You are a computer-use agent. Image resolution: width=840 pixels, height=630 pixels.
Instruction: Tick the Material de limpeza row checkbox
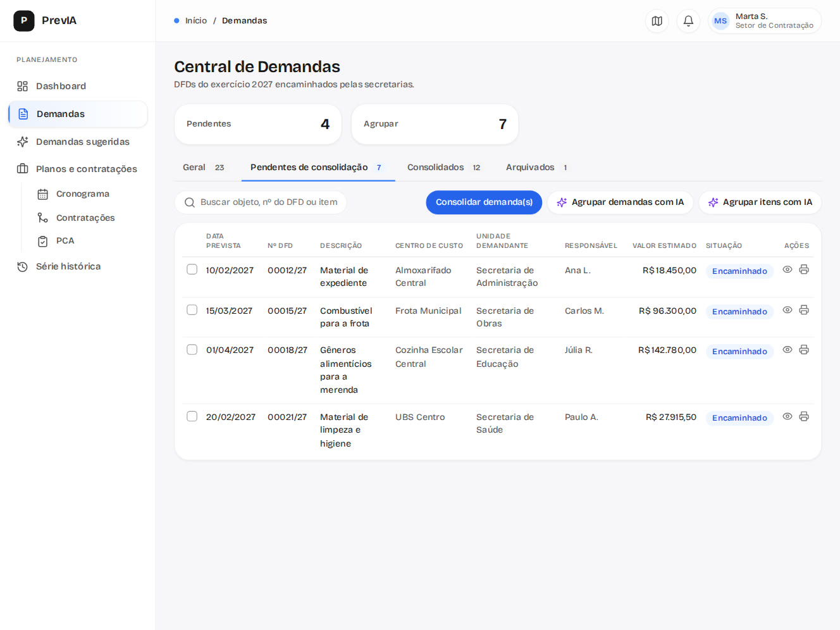click(x=192, y=416)
